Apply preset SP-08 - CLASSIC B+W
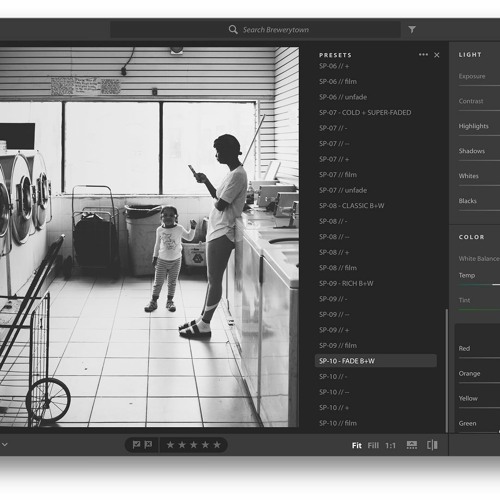 pos(352,206)
